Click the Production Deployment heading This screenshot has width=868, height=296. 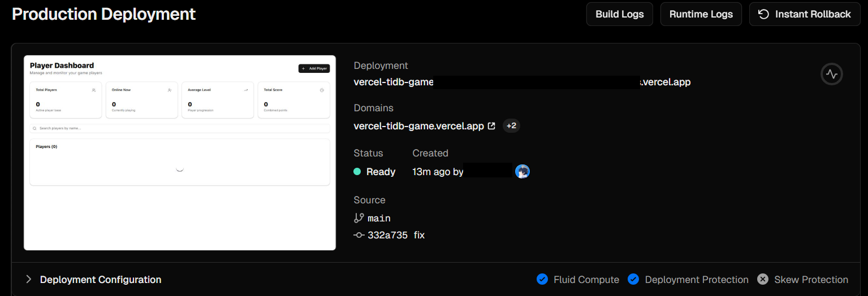pos(103,14)
